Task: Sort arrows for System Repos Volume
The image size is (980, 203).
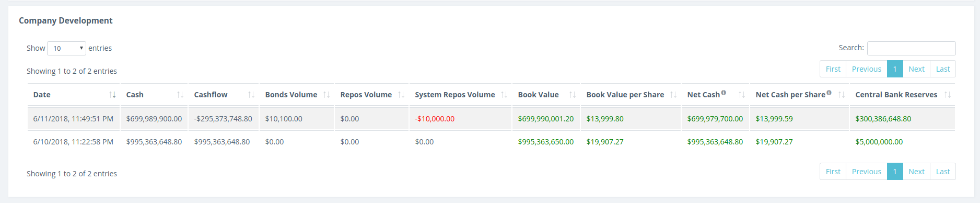Action: click(504, 95)
